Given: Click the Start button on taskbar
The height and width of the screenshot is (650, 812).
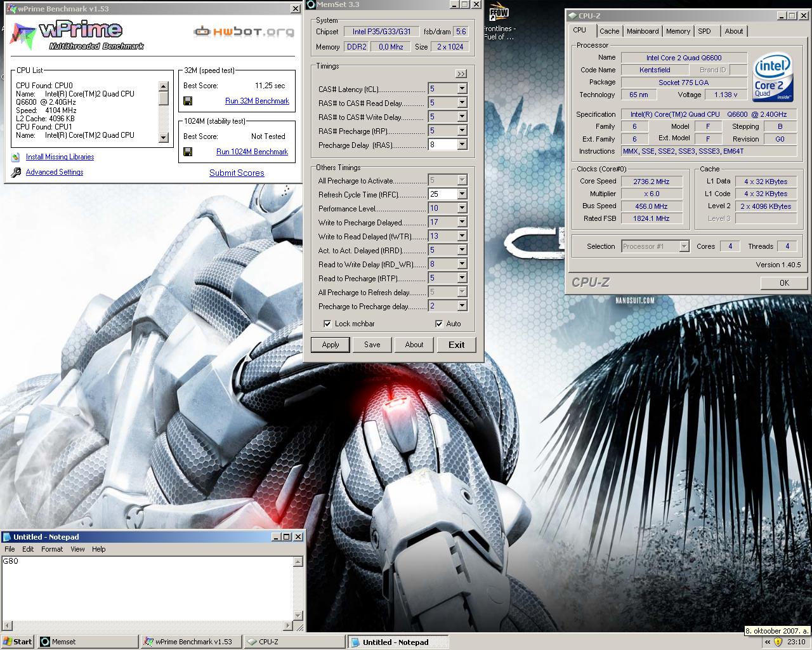Looking at the screenshot, I should [18, 642].
